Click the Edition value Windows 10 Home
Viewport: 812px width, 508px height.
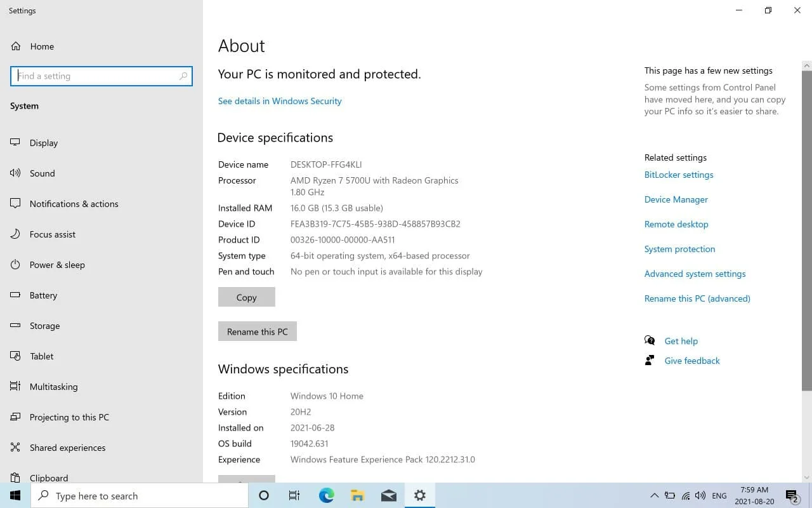(x=327, y=396)
